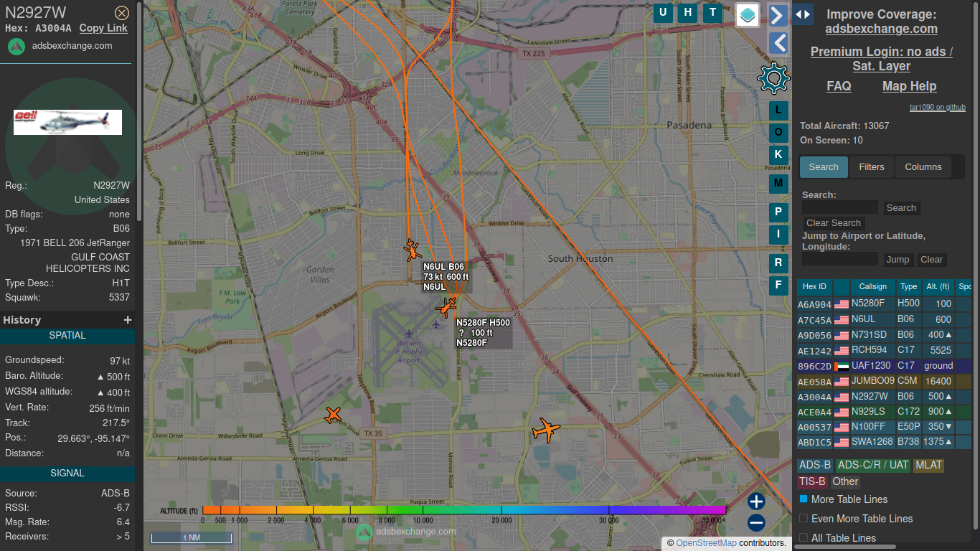The image size is (980, 551).
Task: Toggle the sidebar expand arrows icon
Action: pos(803,14)
